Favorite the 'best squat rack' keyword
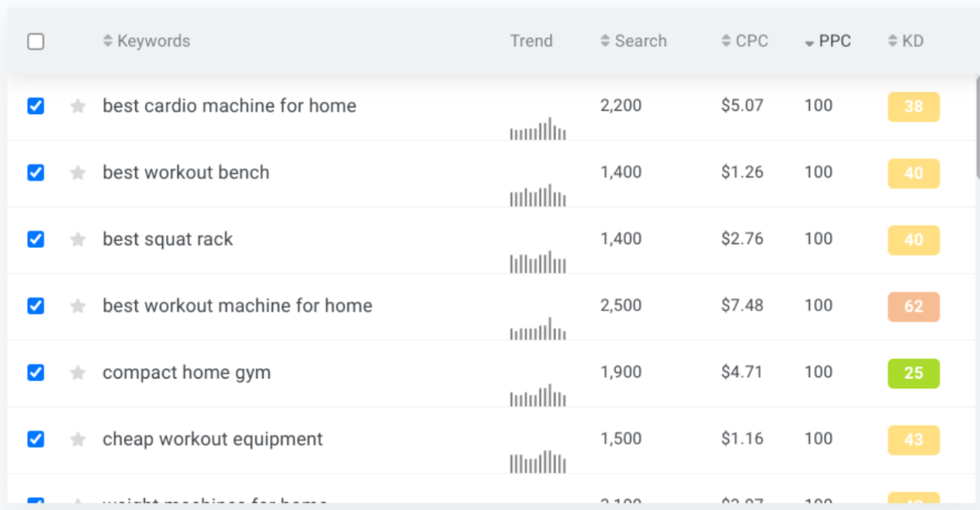Image resolution: width=980 pixels, height=510 pixels. pos(78,239)
